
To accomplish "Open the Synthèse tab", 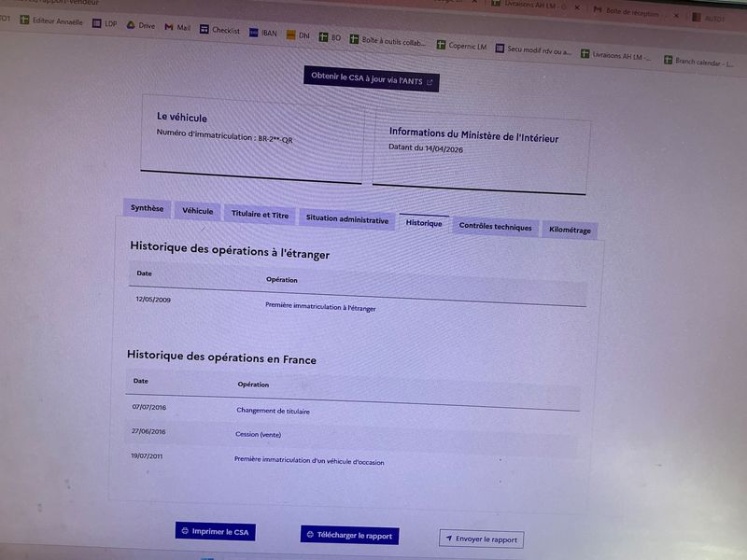I will coord(147,208).
